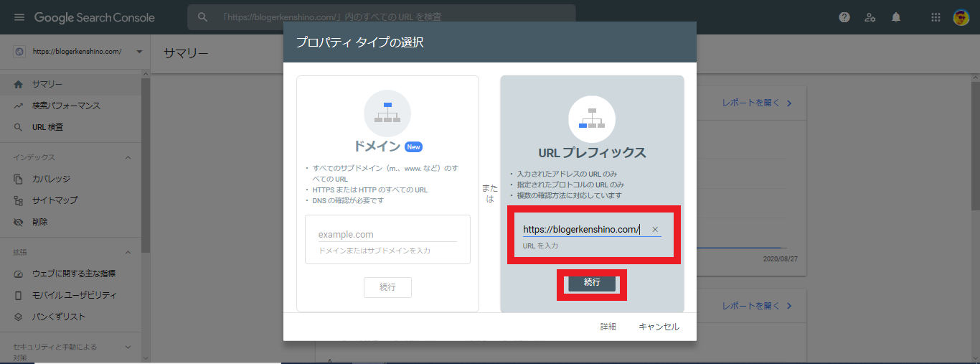Click the ドメイン heading
Screen dimensions: 980x364
click(x=377, y=146)
